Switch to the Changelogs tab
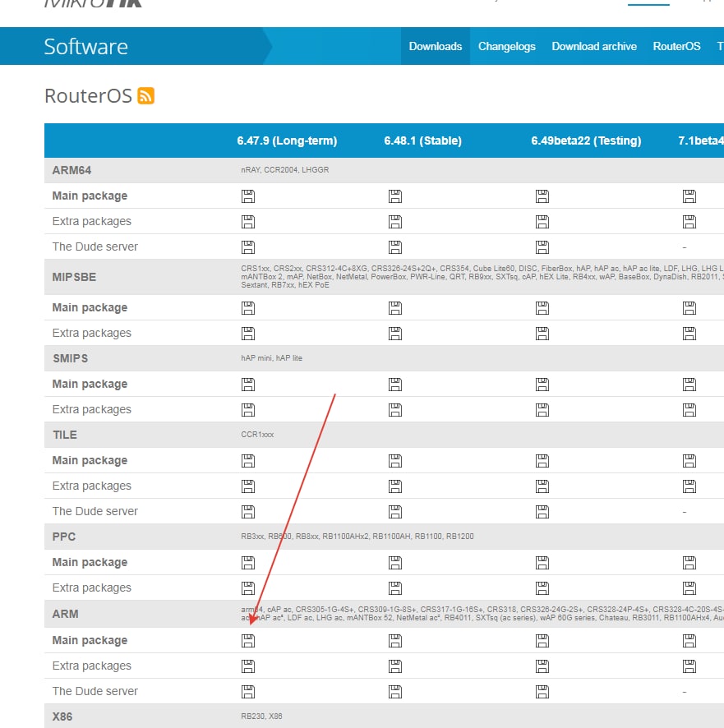 [507, 47]
